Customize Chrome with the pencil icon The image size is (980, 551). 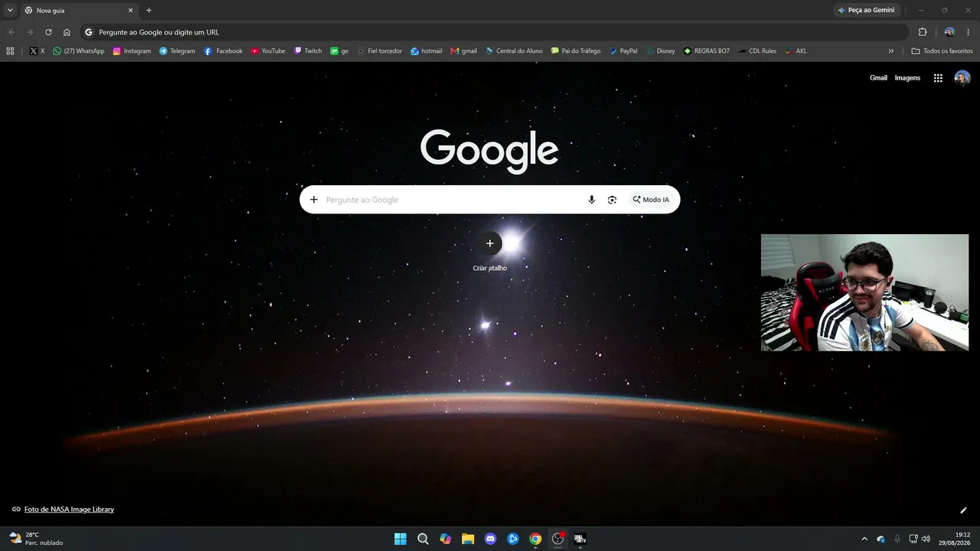tap(963, 510)
